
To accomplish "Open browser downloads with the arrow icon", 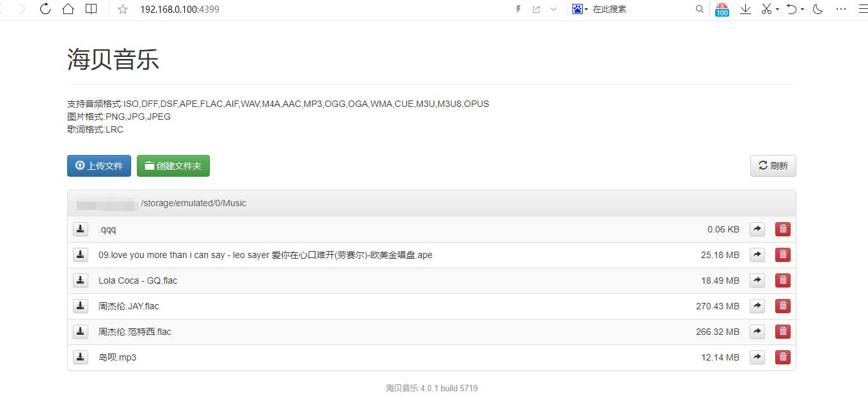I will point(745,10).
